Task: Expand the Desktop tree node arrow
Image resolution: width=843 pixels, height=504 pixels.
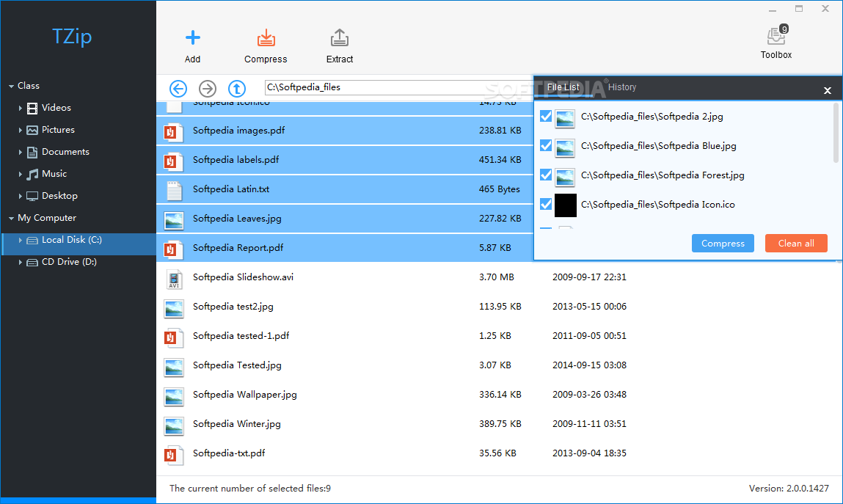Action: click(x=21, y=196)
